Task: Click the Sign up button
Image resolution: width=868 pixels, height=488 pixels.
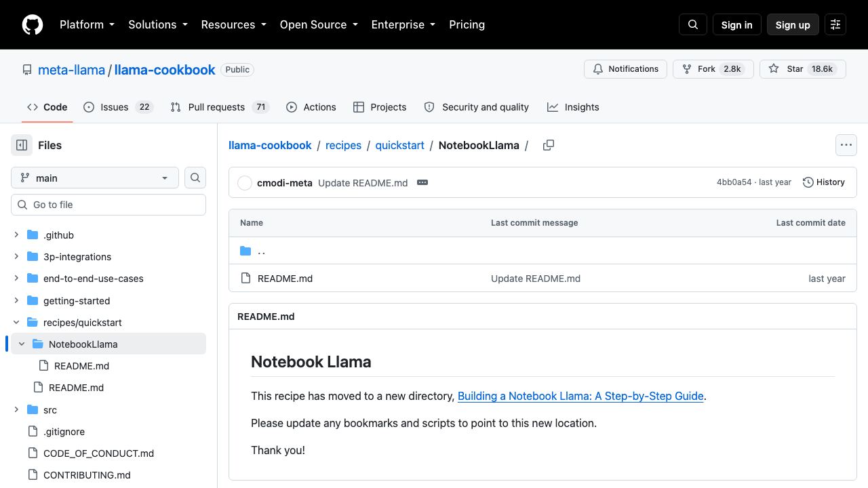Action: pyautogui.click(x=793, y=24)
